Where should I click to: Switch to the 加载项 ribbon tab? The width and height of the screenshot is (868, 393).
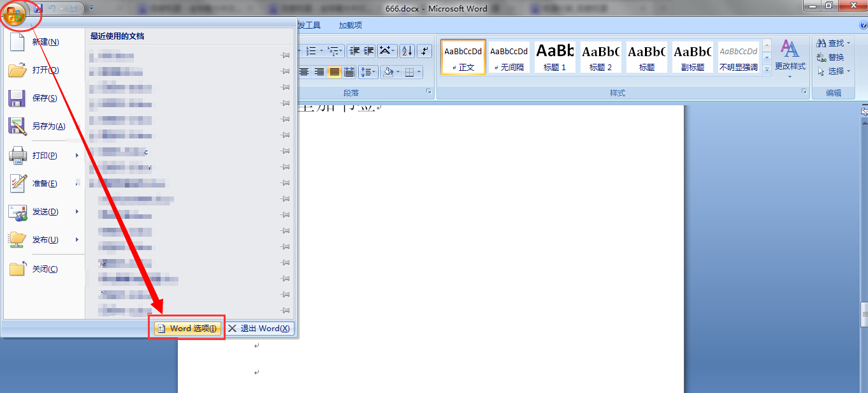click(351, 26)
